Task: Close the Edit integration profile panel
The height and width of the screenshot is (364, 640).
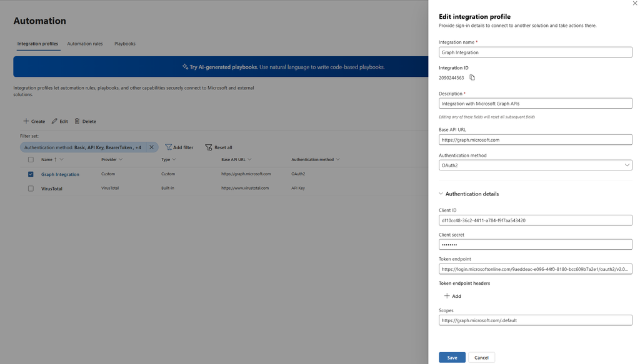Action: coord(635,3)
